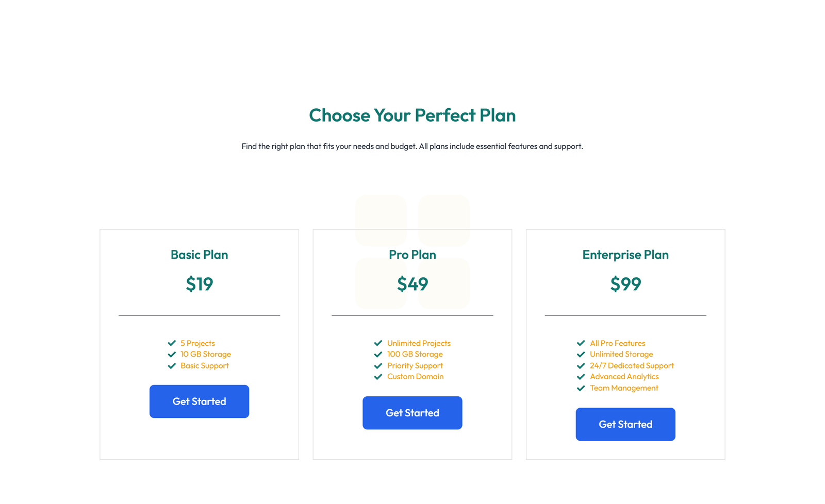Click the checkmark beside Basic Support
The height and width of the screenshot is (504, 825).
tap(172, 365)
